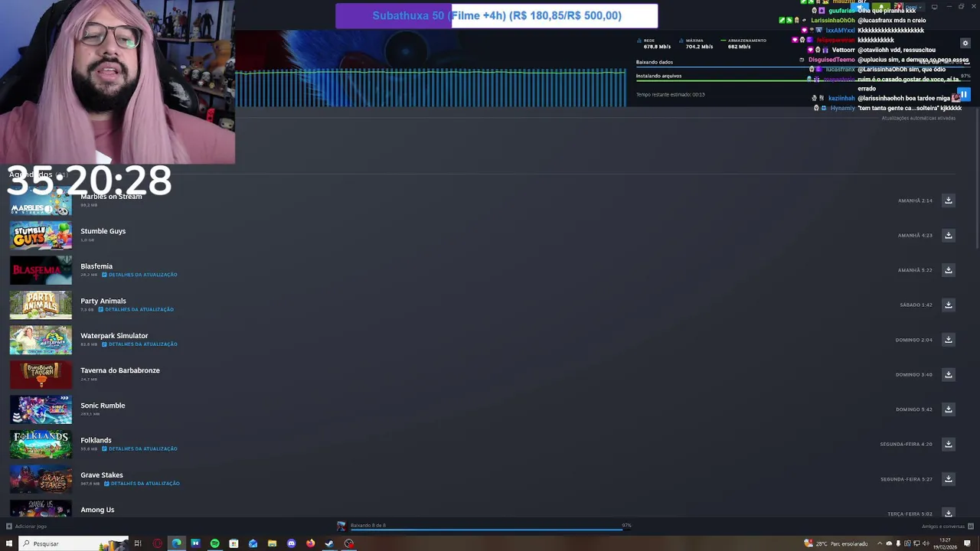
Task: Open the weather widget showing 28°C
Action: [836, 543]
